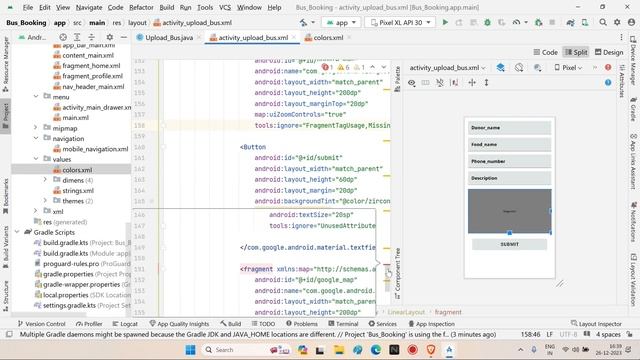Open App Quality Insights tool window
This screenshot has height=360, width=640.
[x=179, y=324]
